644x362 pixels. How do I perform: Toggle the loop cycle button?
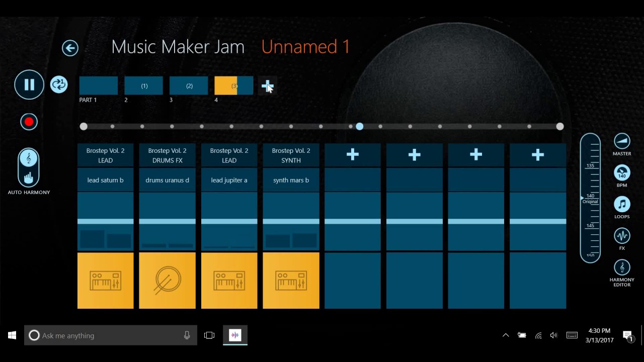(59, 84)
